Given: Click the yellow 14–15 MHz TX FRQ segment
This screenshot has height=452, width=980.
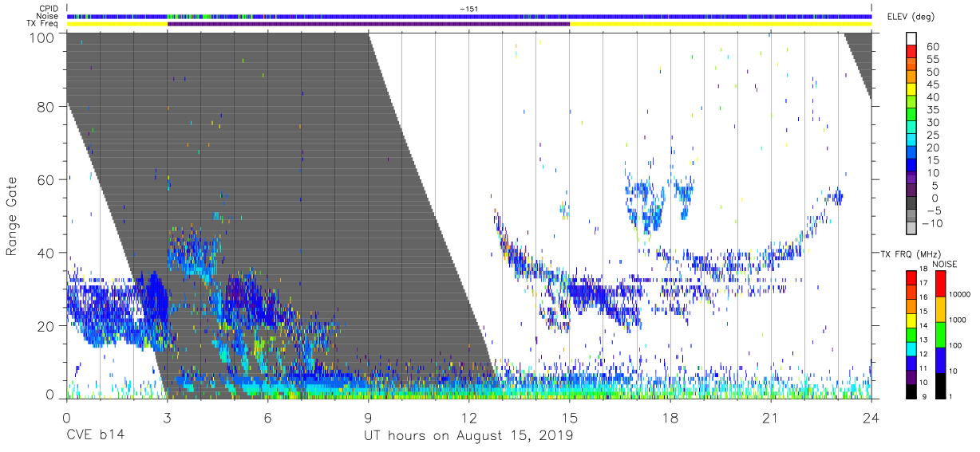Looking at the screenshot, I should tap(911, 319).
